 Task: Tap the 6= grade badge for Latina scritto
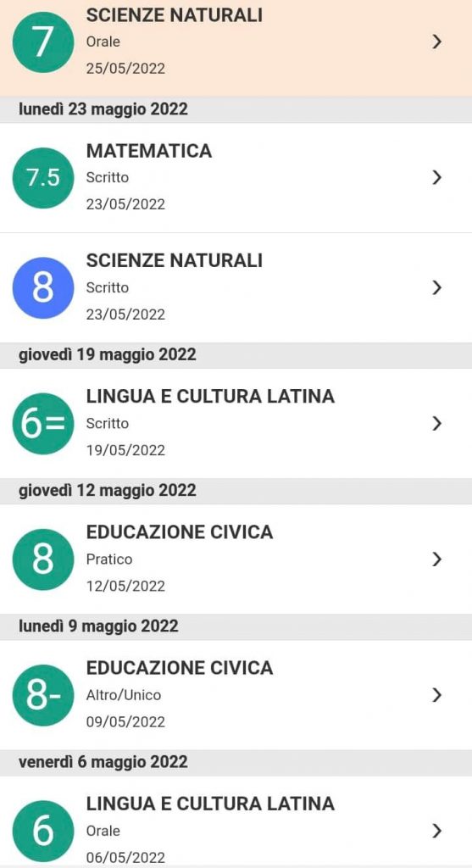43,424
